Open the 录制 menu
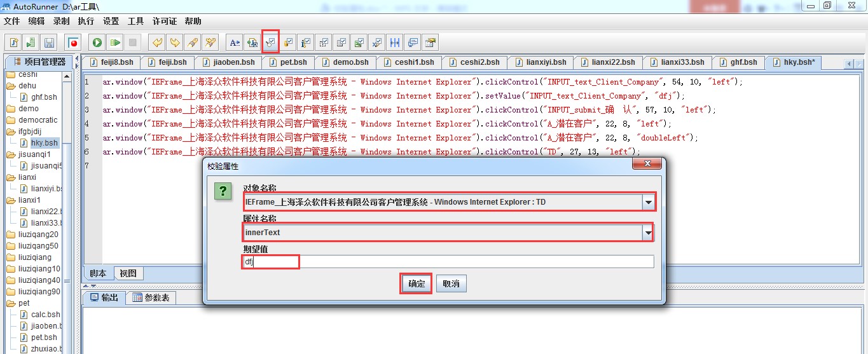Image resolution: width=868 pixels, height=354 pixels. 62,21
